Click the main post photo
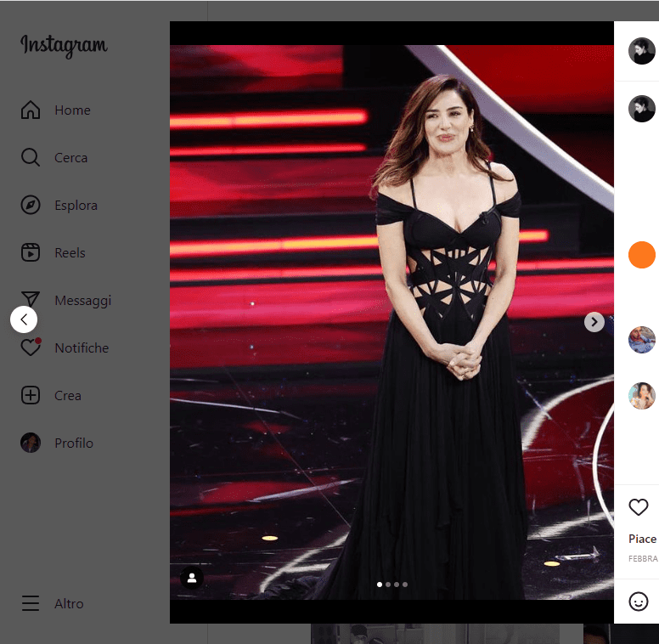 tap(391, 322)
